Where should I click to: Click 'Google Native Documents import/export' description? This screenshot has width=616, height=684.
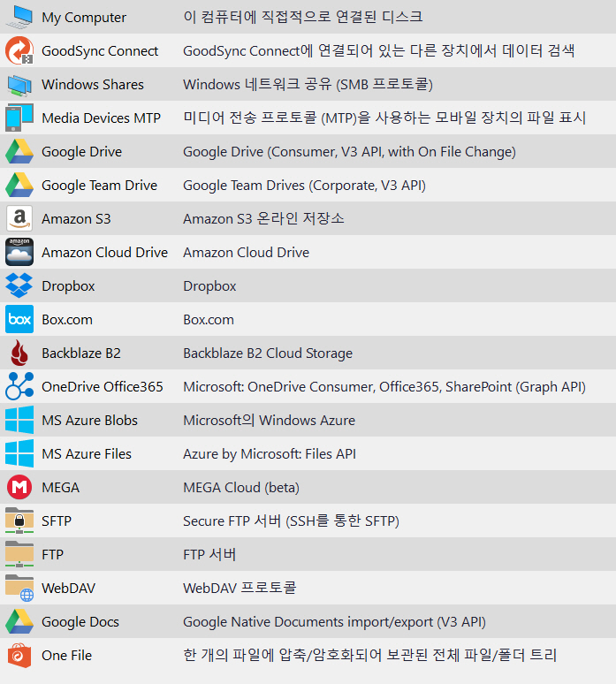334,622
